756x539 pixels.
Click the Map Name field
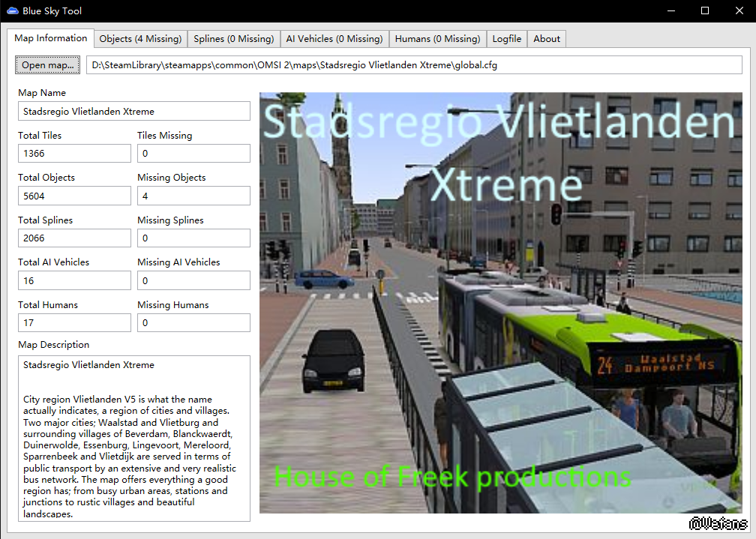[134, 111]
